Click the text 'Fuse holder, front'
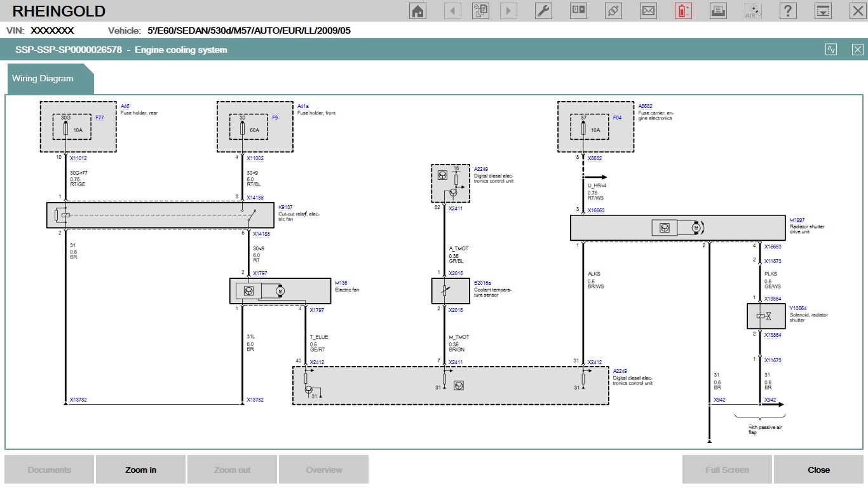This screenshot has height=488, width=868. point(316,113)
